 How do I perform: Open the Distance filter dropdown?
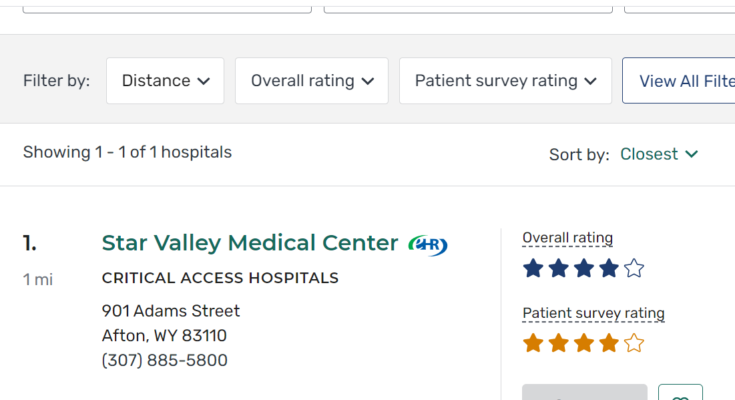coord(165,81)
